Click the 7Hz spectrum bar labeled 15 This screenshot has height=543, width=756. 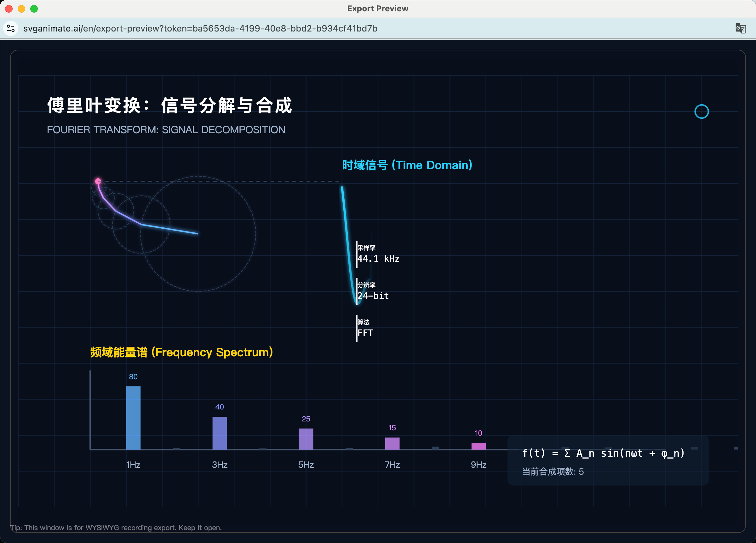[x=392, y=443]
